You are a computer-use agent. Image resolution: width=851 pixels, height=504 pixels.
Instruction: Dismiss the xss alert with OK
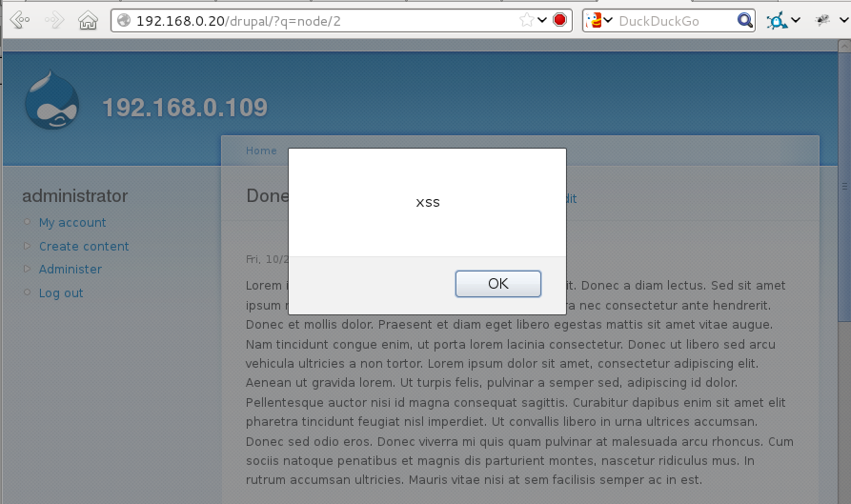coord(498,284)
